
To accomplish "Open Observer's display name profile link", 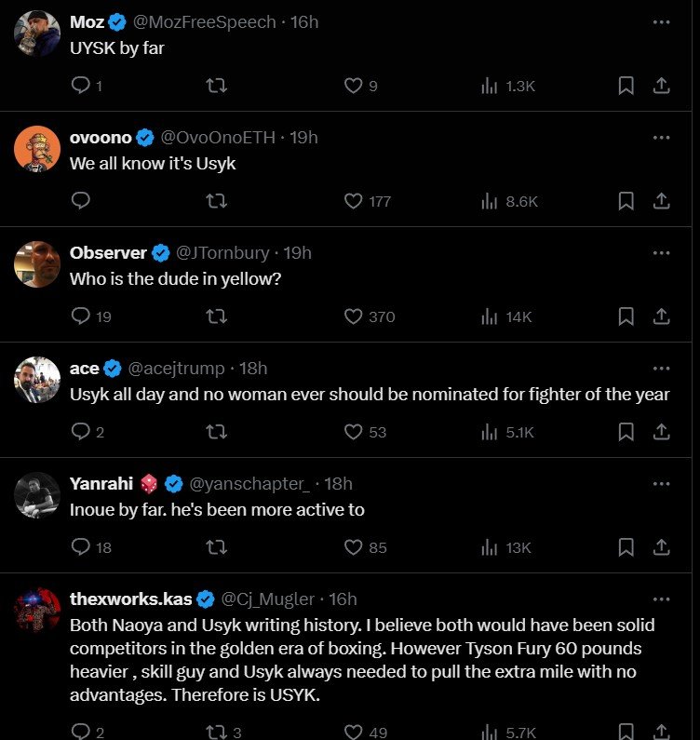I will tap(108, 252).
